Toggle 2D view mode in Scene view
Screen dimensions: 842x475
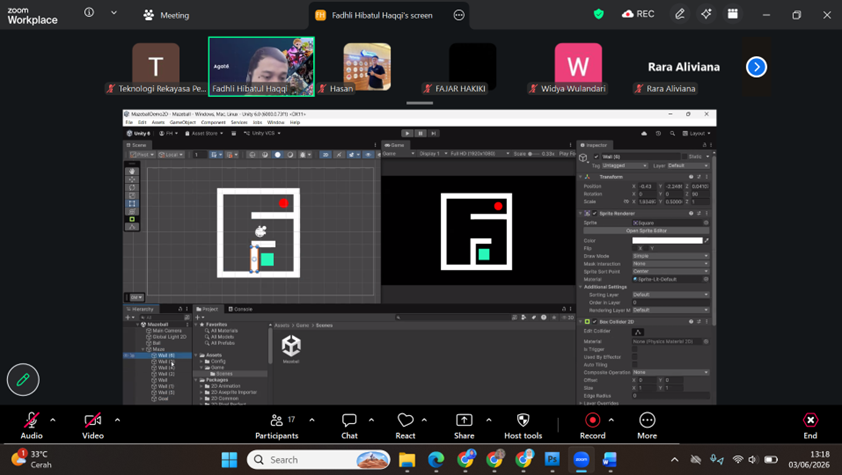(x=325, y=155)
